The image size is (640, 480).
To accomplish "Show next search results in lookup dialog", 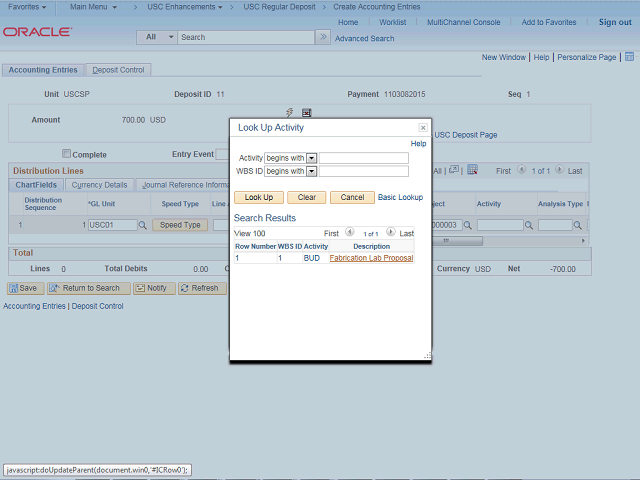I will coord(391,232).
